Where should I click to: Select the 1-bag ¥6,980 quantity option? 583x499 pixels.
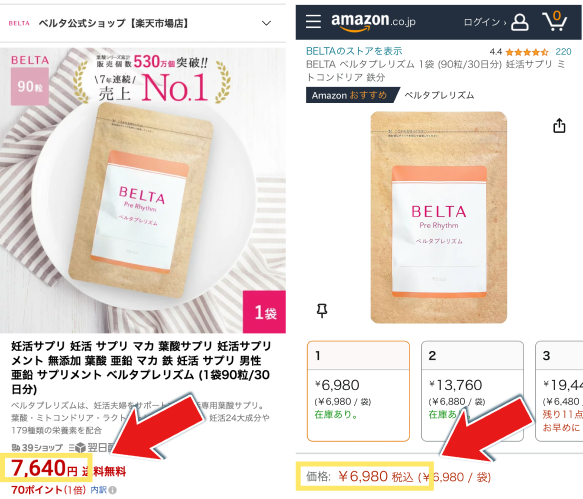tap(358, 391)
